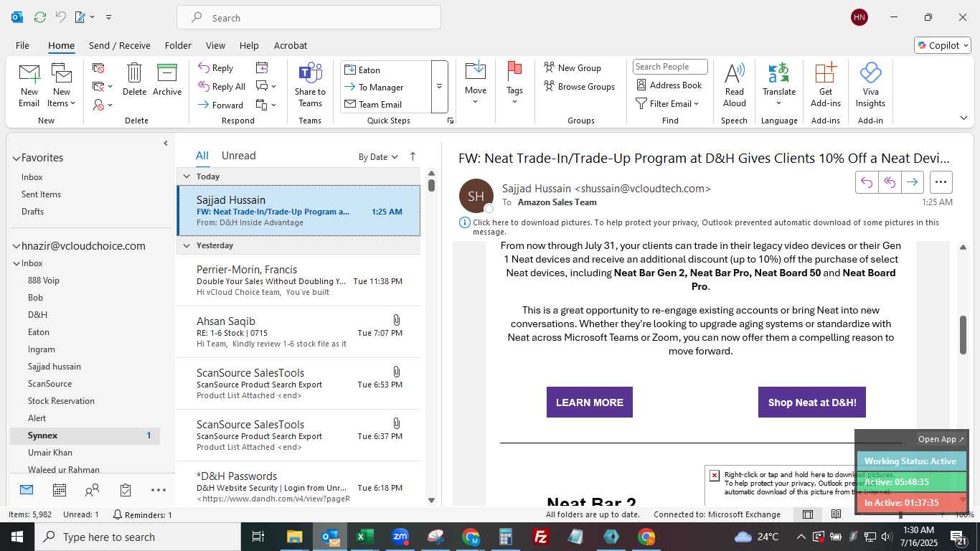Open more navigation options ellipsis
The height and width of the screenshot is (551, 980).
[x=159, y=490]
